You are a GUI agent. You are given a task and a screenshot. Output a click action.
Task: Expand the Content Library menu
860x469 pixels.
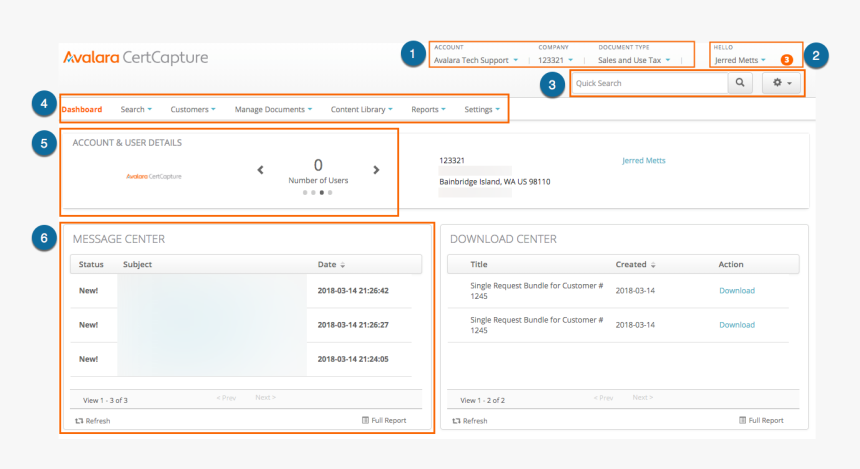(x=361, y=109)
